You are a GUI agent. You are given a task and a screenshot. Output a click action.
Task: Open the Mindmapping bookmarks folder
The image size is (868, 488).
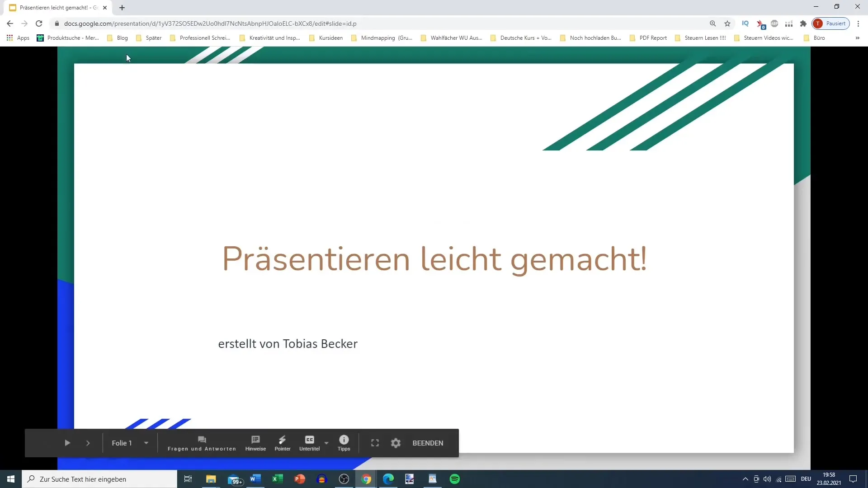click(382, 38)
